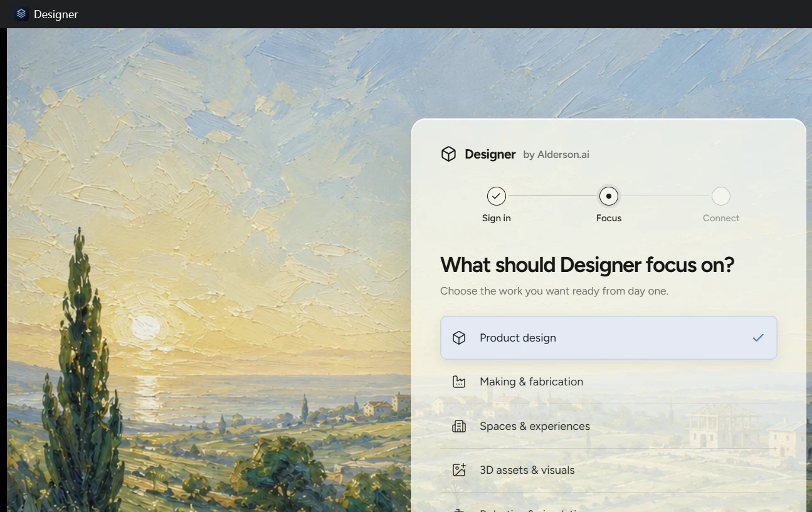Click the 'Designer' title bar text
This screenshot has height=512, width=812.
point(56,14)
